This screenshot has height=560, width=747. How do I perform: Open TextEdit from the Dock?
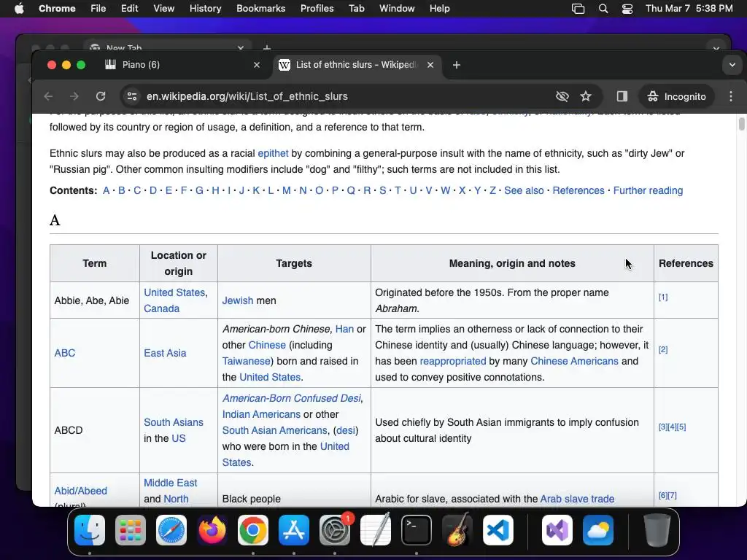pos(376,530)
